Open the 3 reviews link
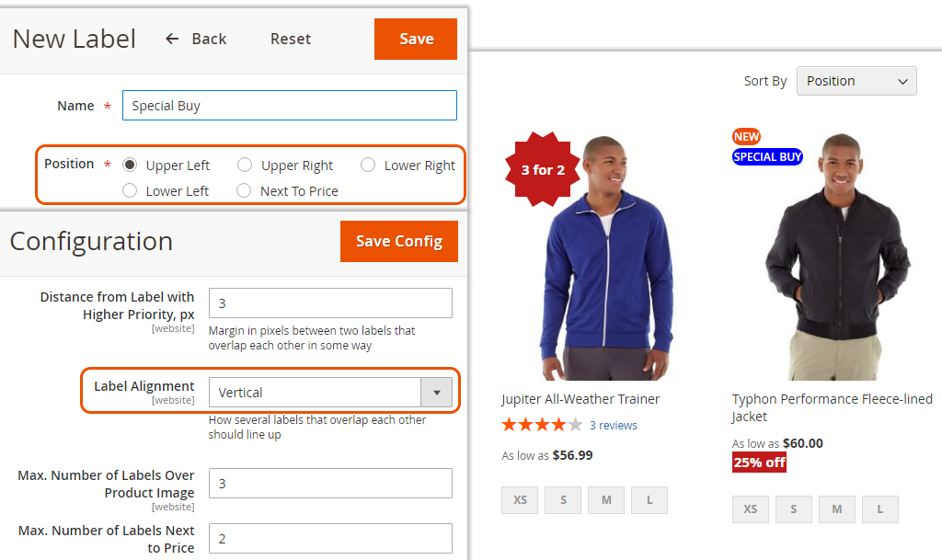 tap(613, 425)
